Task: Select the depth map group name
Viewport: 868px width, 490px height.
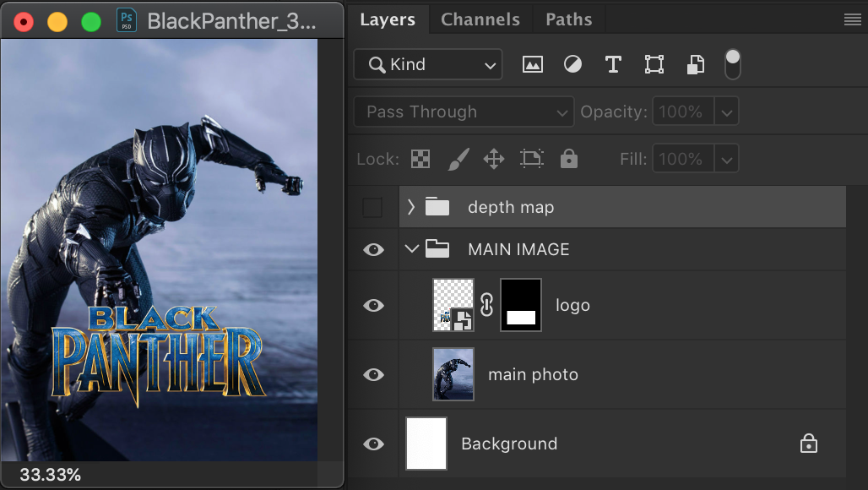Action: coord(511,207)
